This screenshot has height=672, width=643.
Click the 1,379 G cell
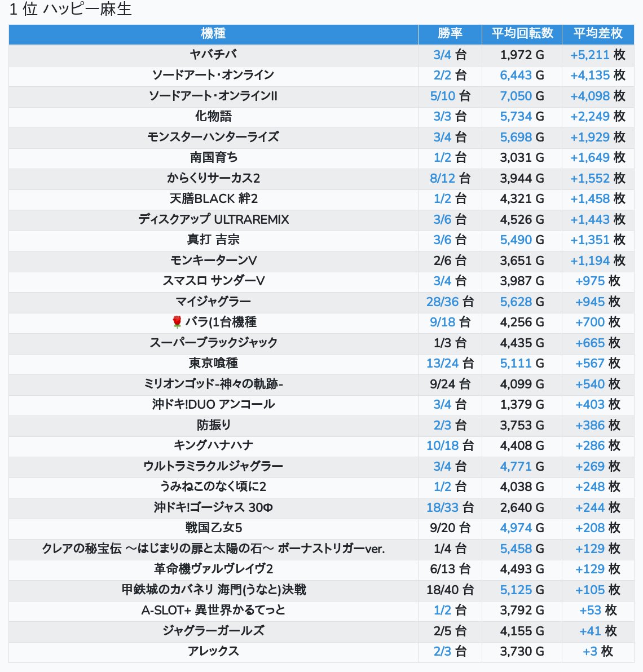pyautogui.click(x=522, y=405)
